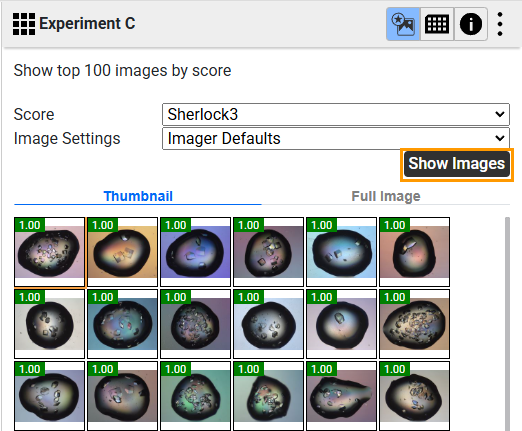
Task: Switch to the Thumbnail tab
Action: 138,196
